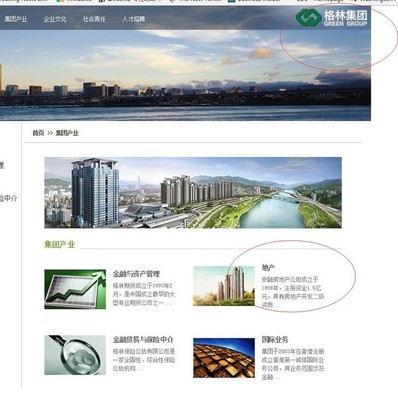398x400 pixels.
Task: Open the 人才招聘 navigation item
Action: click(133, 19)
